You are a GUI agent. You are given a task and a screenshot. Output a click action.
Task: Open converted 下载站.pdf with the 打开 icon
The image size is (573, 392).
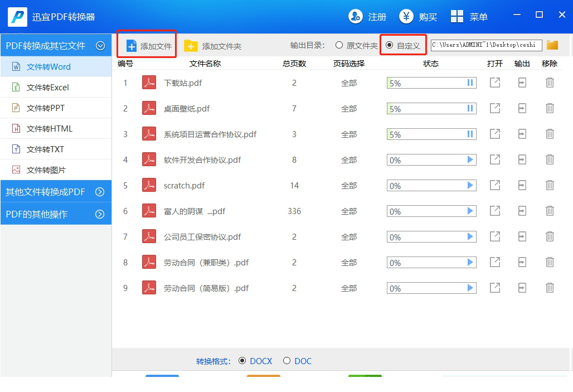click(x=494, y=82)
